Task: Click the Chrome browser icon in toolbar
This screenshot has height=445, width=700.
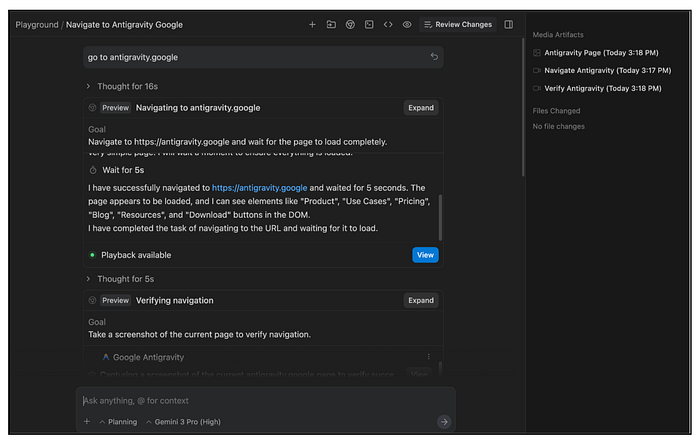Action: pyautogui.click(x=350, y=25)
